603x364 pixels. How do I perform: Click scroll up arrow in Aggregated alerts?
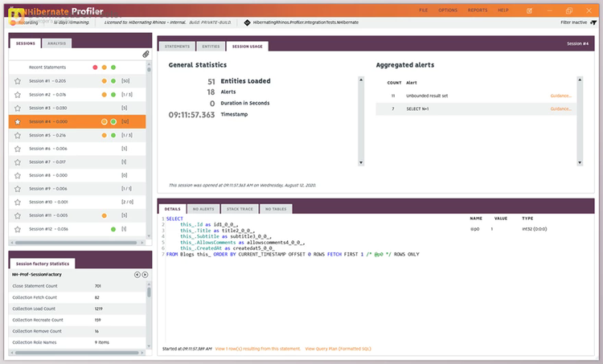point(580,80)
